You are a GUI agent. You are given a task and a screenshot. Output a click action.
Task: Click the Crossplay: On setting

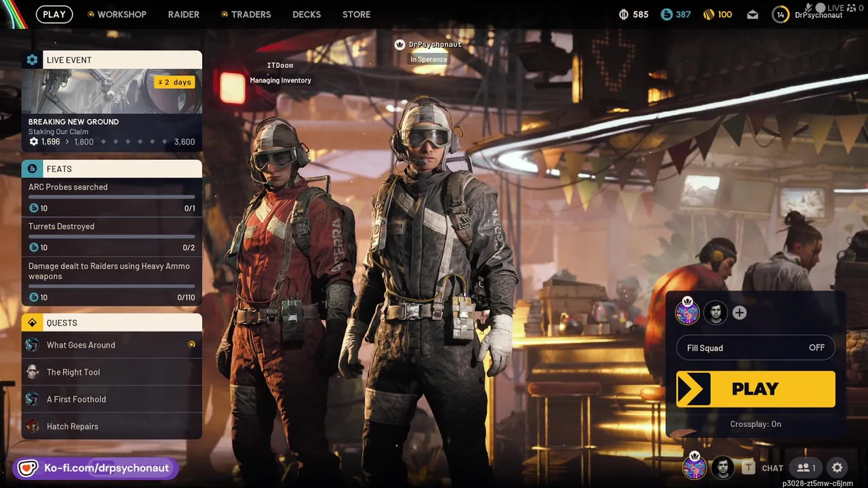tap(755, 424)
